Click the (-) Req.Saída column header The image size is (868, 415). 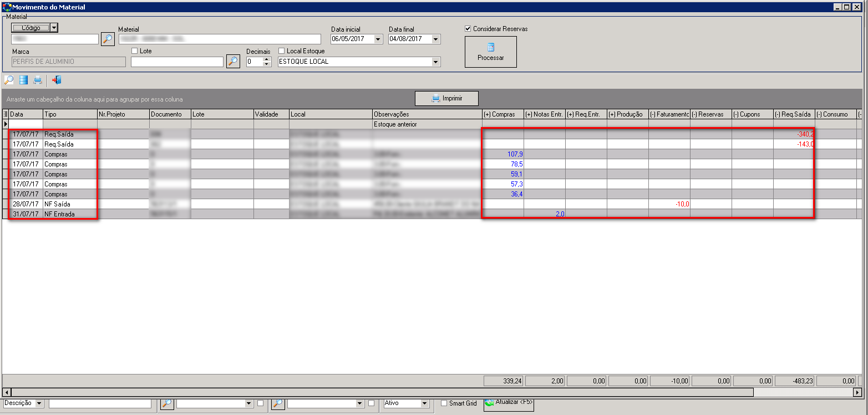[x=794, y=114]
